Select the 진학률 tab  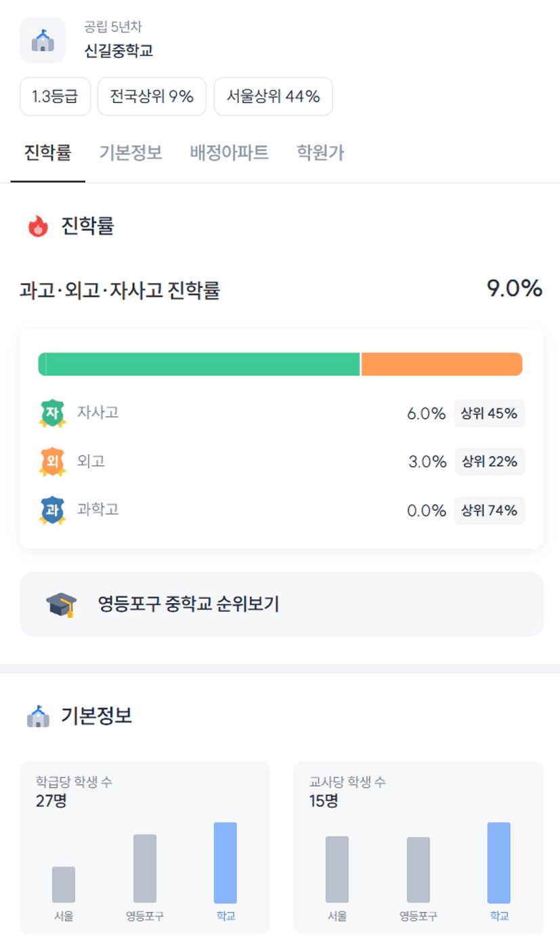tap(47, 152)
